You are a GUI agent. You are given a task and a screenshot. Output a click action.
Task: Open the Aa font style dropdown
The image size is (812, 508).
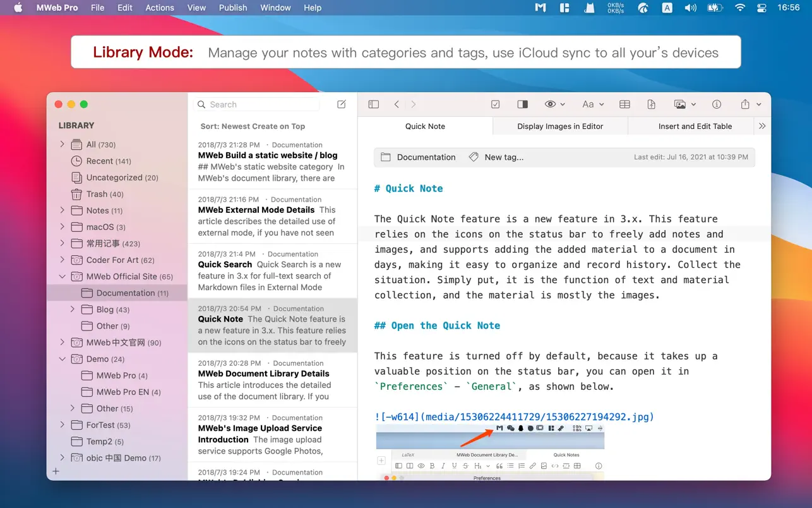592,104
